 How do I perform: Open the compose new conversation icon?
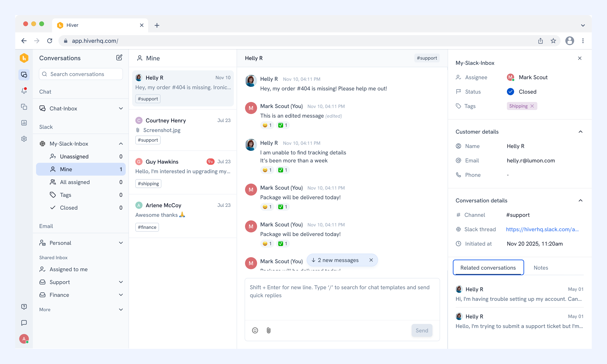tap(119, 58)
